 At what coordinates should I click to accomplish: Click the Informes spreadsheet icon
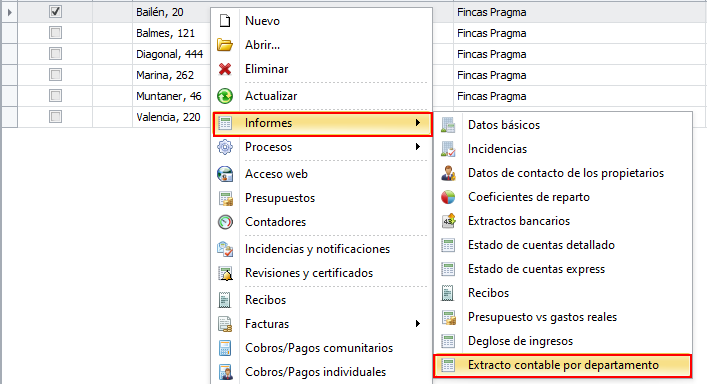point(225,123)
